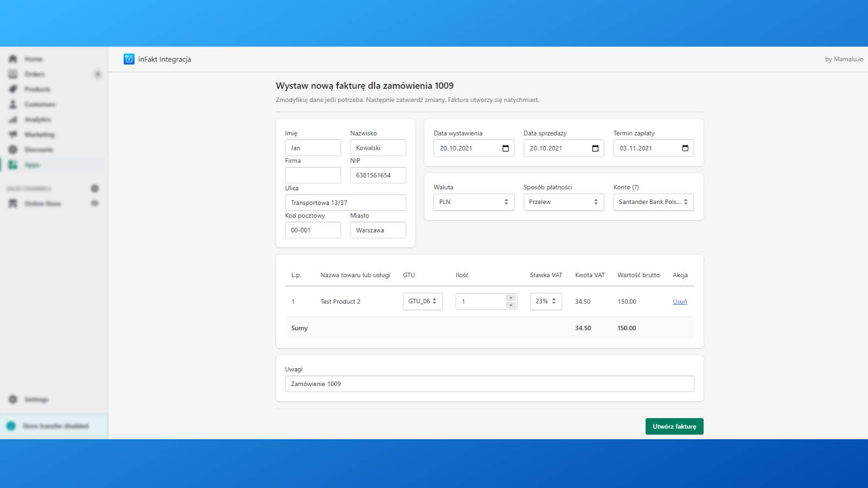
Task: Open Apps via its sidebar icon
Action: pos(13,164)
